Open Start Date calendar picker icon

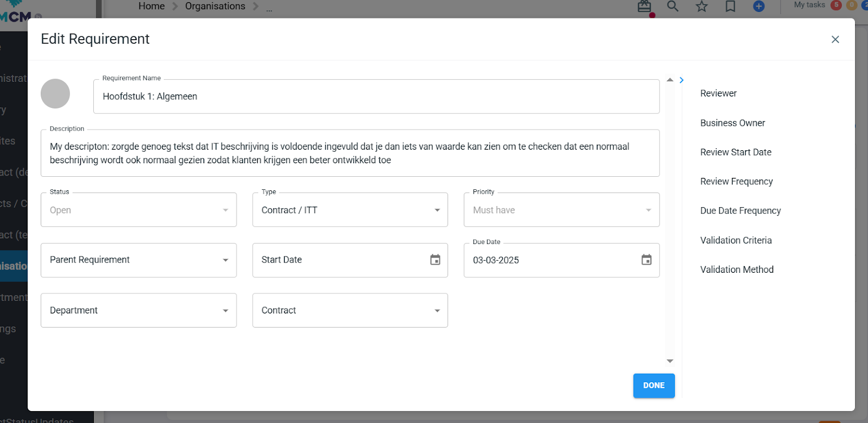pyautogui.click(x=435, y=260)
